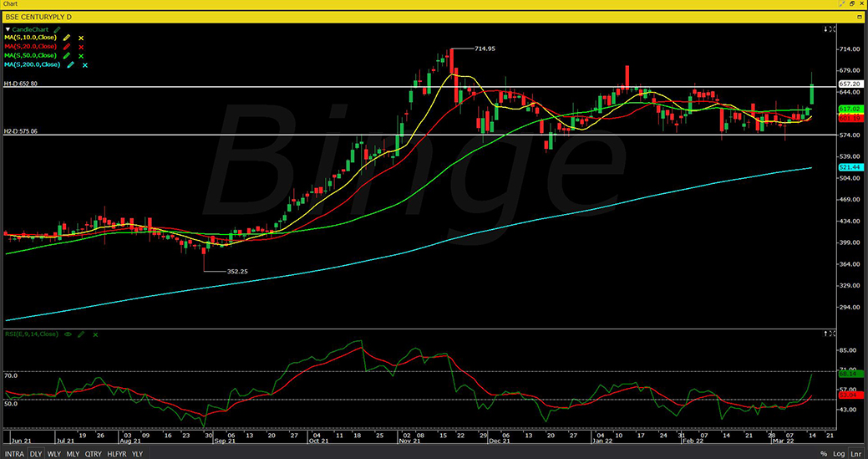Restore the Chart window size
Image resolution: width=868 pixels, height=459 pixels.
[852, 4]
